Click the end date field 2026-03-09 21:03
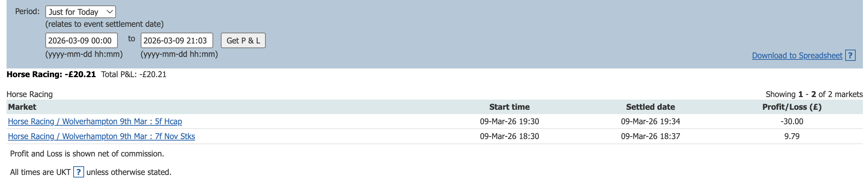Image resolution: width=868 pixels, height=184 pixels. (177, 41)
